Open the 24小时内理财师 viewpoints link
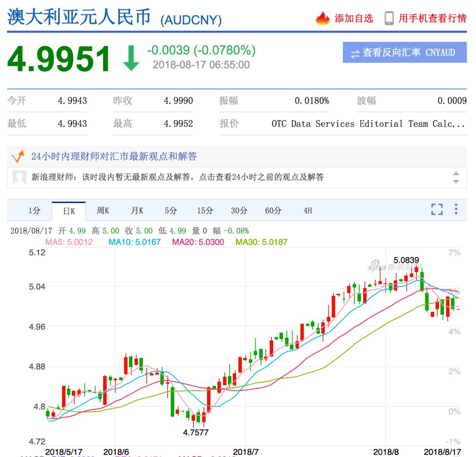 point(114,156)
